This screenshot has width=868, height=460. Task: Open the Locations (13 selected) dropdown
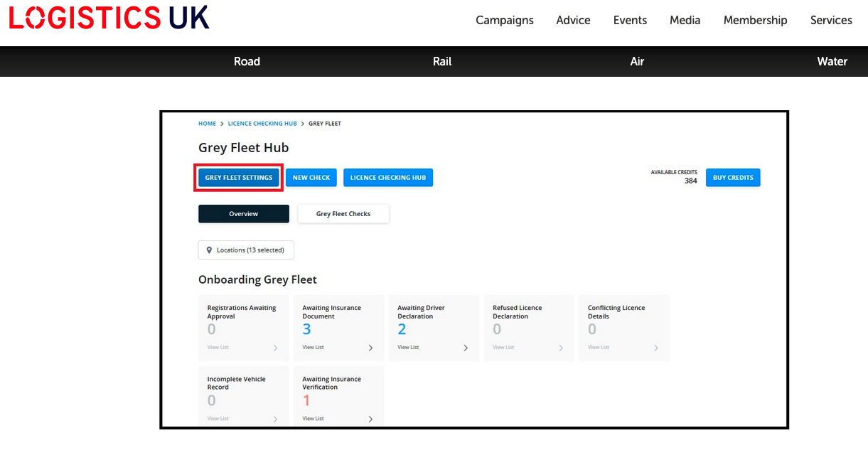pos(246,250)
